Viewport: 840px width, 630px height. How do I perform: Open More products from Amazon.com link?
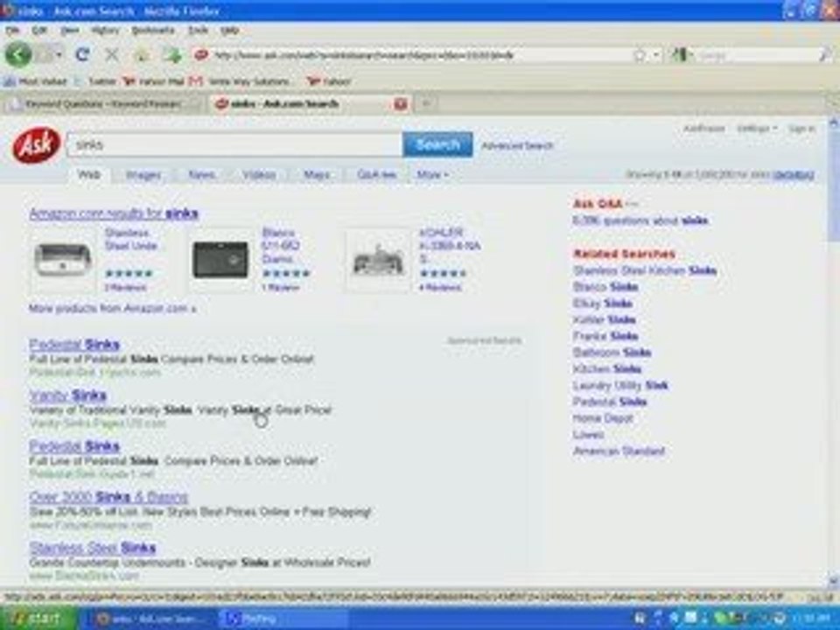click(113, 309)
